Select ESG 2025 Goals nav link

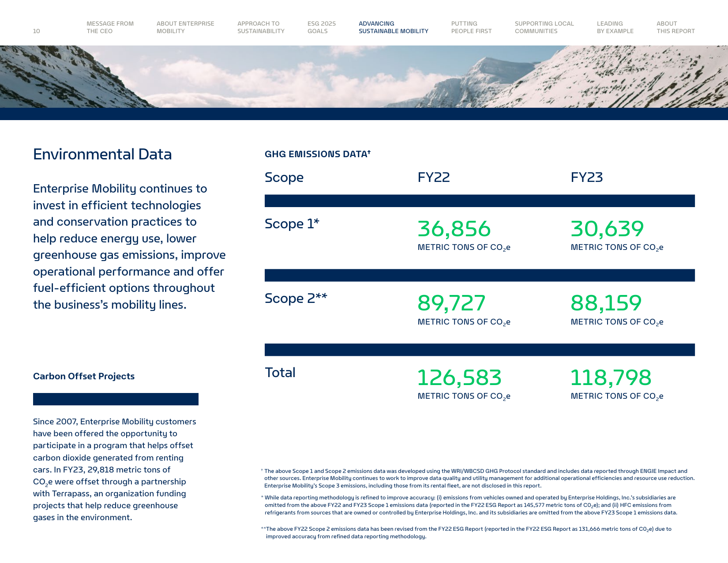point(322,27)
